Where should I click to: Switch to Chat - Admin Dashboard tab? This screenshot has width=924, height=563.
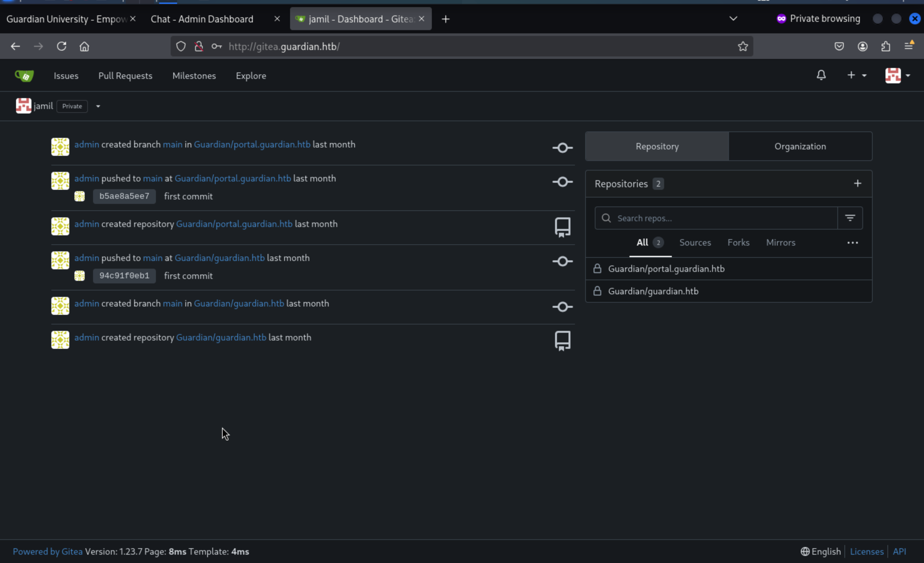[x=202, y=19]
